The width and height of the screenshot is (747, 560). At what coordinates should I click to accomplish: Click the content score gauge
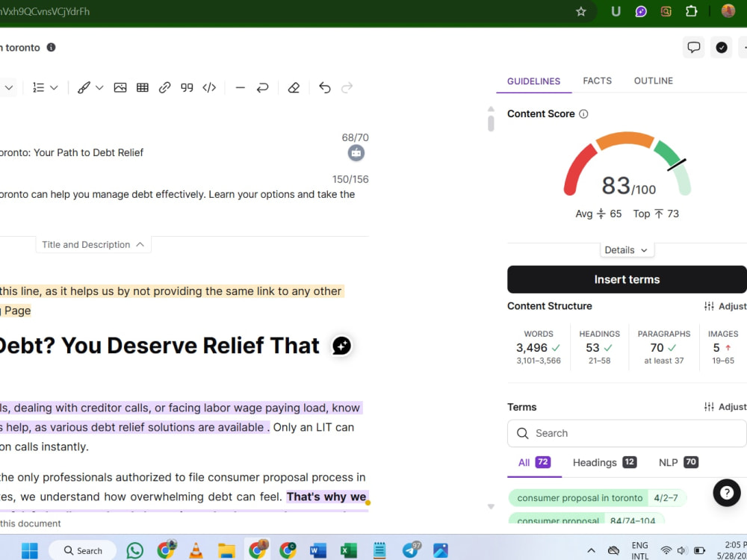tap(627, 164)
